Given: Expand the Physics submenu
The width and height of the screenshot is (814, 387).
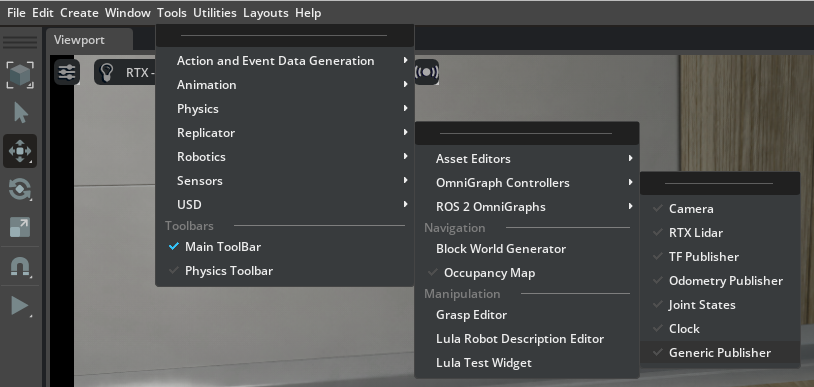Looking at the screenshot, I should [x=284, y=109].
